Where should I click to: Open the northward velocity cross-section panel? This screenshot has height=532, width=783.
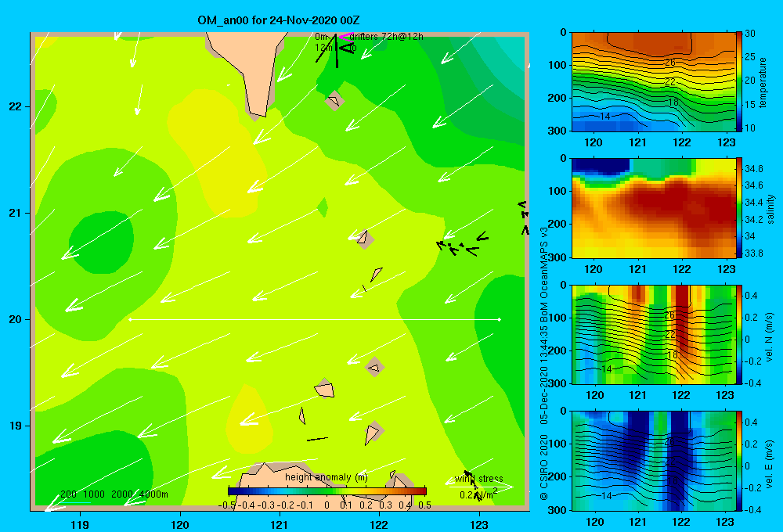(653, 334)
